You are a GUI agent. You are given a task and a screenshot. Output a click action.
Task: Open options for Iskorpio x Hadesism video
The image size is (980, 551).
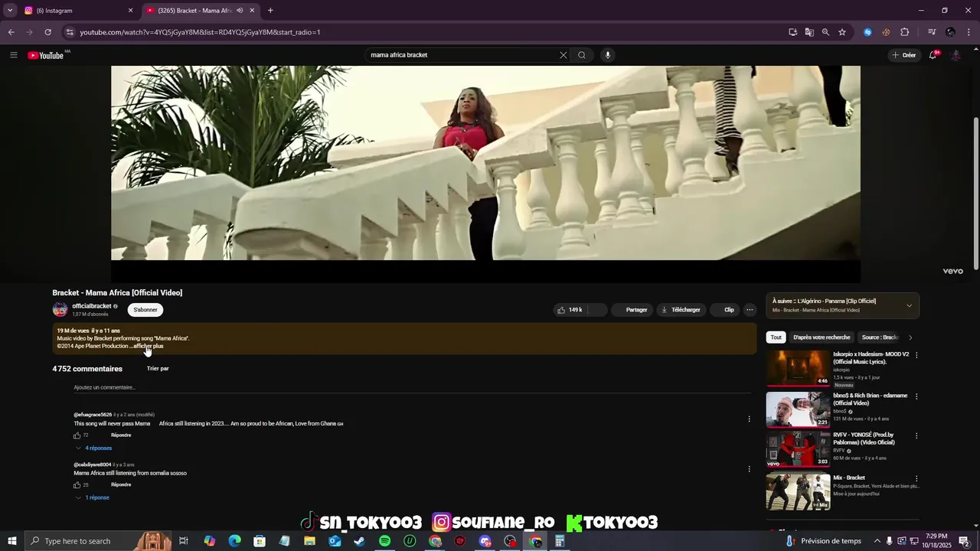916,355
